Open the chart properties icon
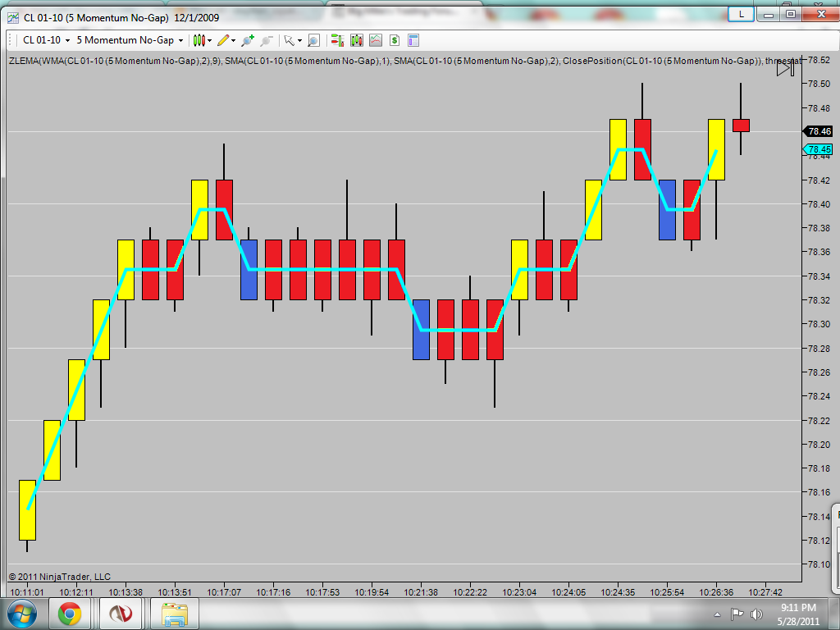The width and height of the screenshot is (840, 630). 413,40
